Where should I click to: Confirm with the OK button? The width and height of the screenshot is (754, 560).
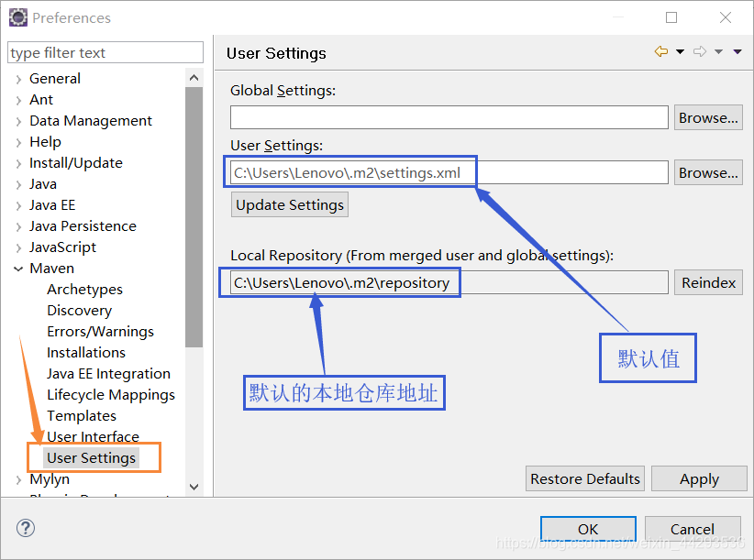(x=588, y=529)
